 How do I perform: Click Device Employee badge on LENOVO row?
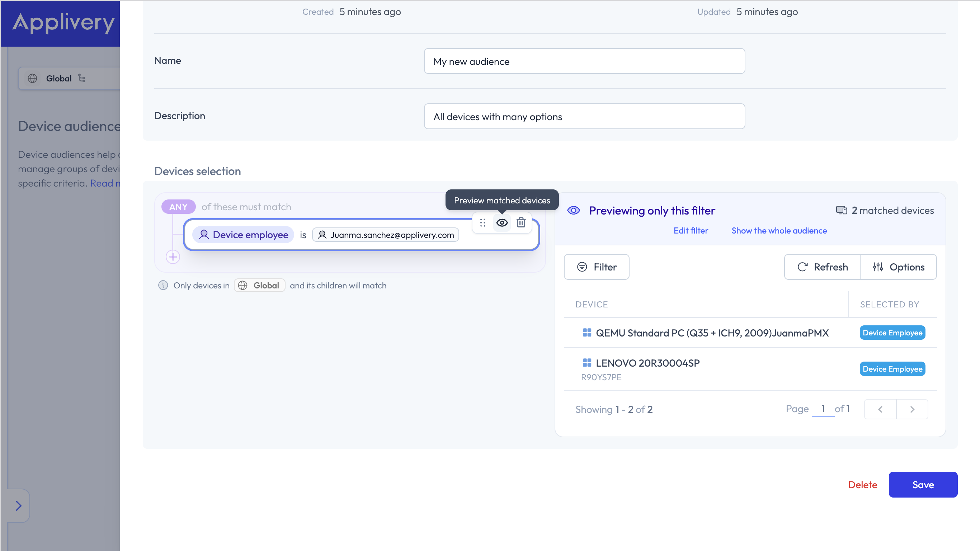click(x=892, y=369)
